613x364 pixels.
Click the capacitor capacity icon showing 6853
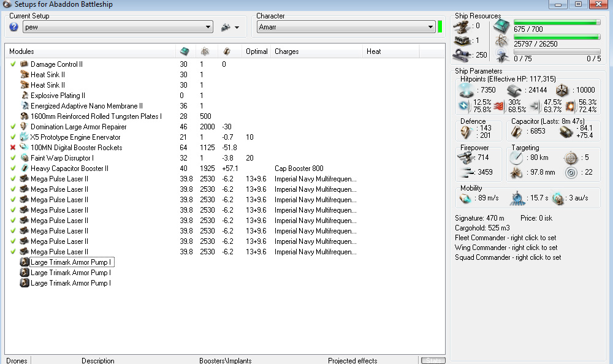[516, 132]
